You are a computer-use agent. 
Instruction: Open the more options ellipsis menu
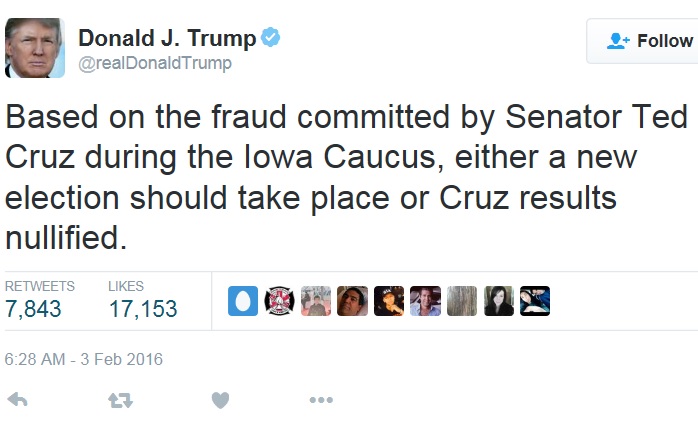point(321,400)
